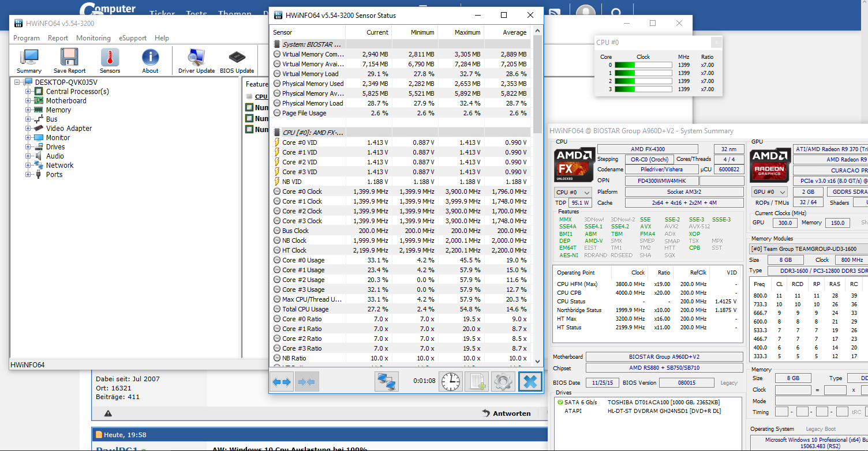The height and width of the screenshot is (451, 868).
Task: Launch Driver Update from the toolbar
Action: point(196,61)
